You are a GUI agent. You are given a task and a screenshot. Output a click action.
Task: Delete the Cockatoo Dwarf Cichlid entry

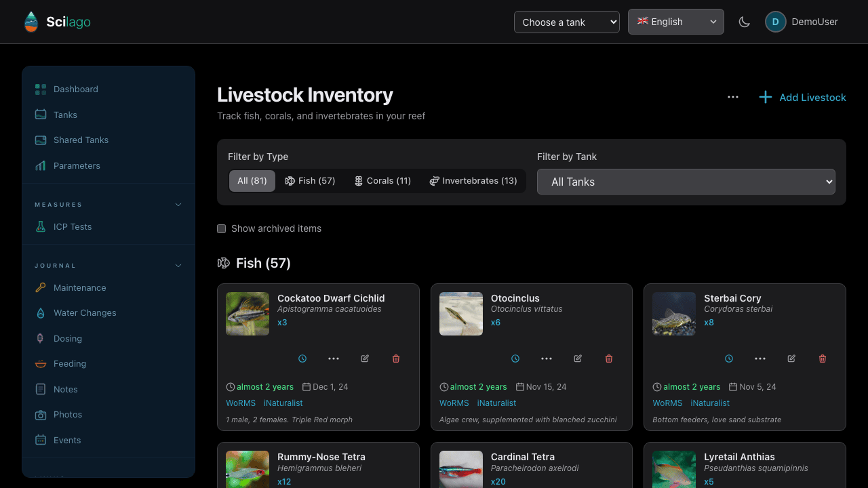pyautogui.click(x=396, y=359)
